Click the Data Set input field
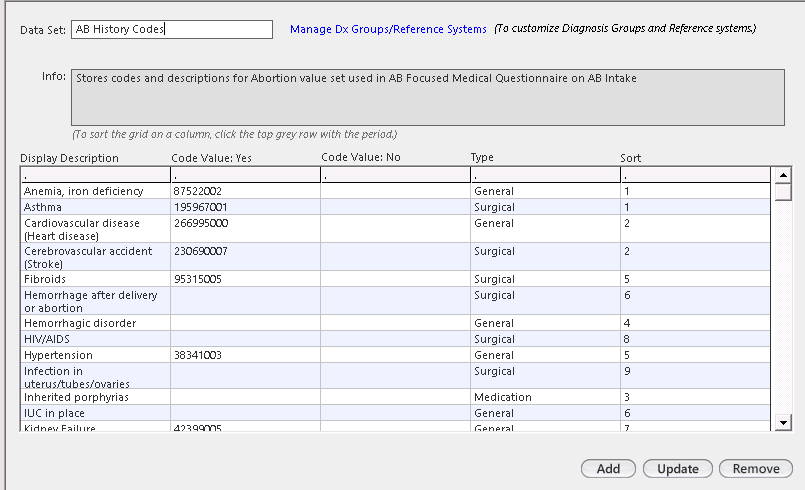 pos(171,29)
